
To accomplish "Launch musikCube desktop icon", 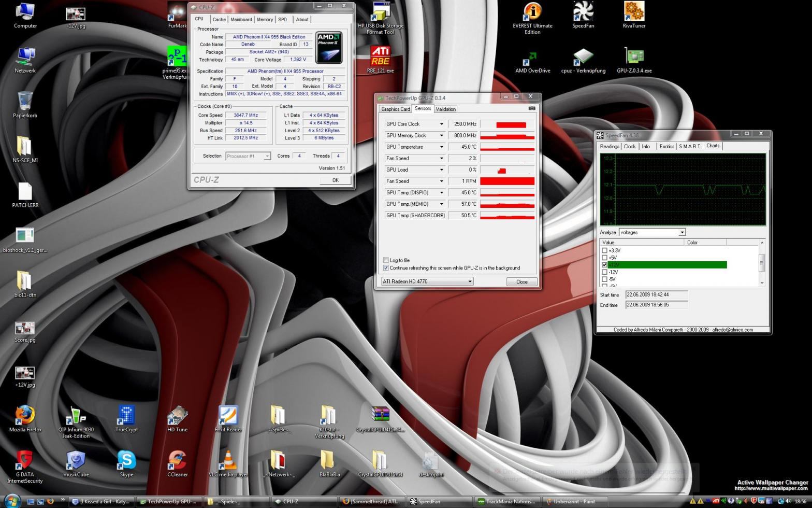I will click(x=76, y=463).
